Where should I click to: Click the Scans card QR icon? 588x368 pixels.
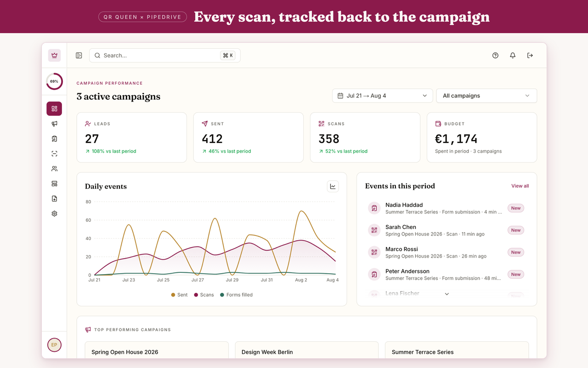coord(321,124)
